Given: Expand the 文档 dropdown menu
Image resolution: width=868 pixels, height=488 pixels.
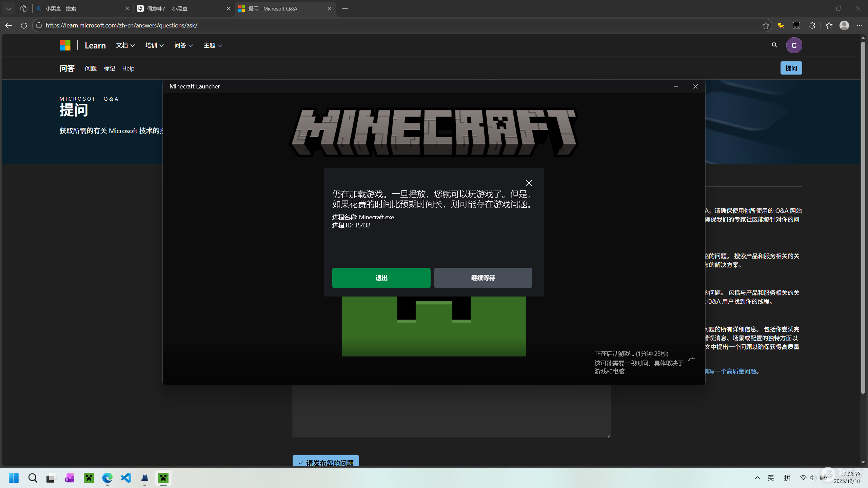Looking at the screenshot, I should 125,45.
